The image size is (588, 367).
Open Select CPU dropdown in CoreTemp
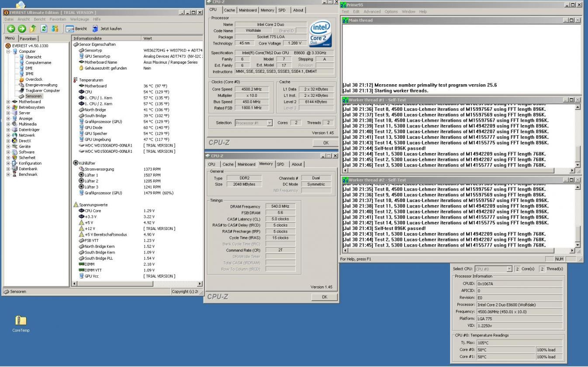509,269
